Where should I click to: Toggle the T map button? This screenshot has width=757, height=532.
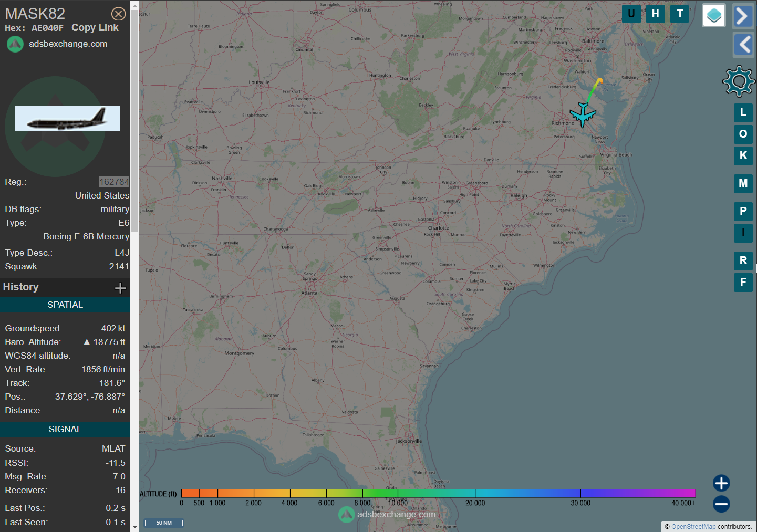click(x=680, y=14)
